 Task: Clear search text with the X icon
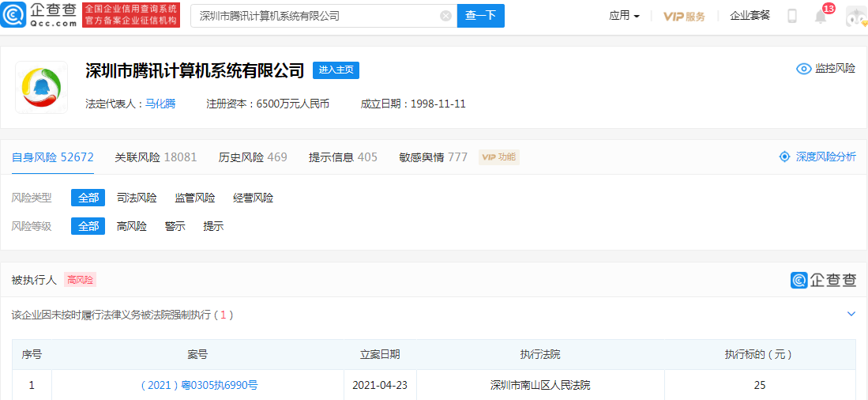[x=445, y=16]
